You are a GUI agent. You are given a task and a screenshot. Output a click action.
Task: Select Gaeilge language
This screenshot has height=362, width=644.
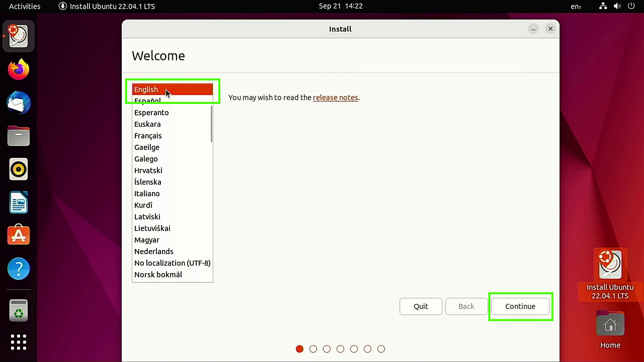click(x=172, y=147)
